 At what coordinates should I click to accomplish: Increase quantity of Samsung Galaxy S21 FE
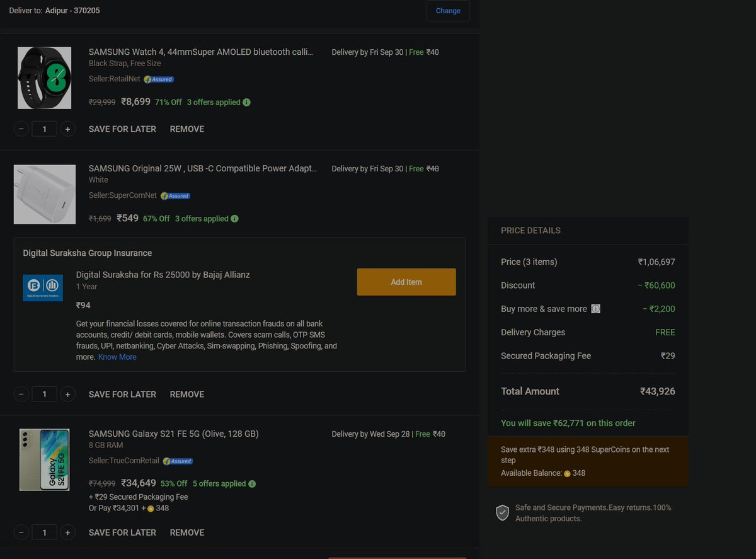67,533
